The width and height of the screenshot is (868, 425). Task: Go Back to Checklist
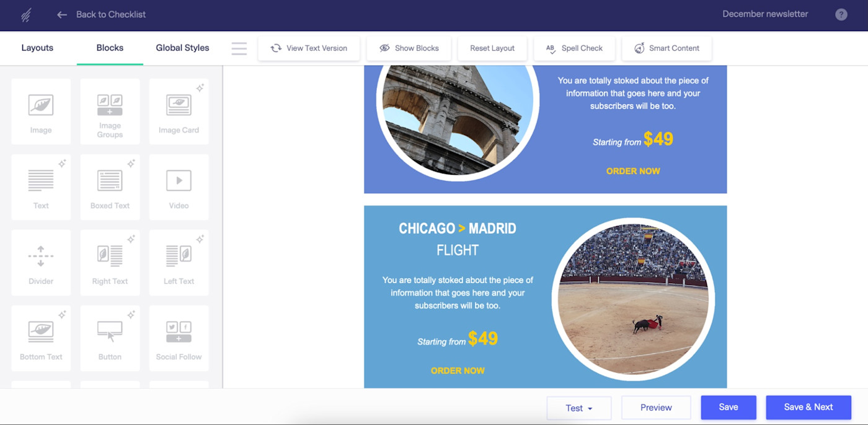click(111, 14)
